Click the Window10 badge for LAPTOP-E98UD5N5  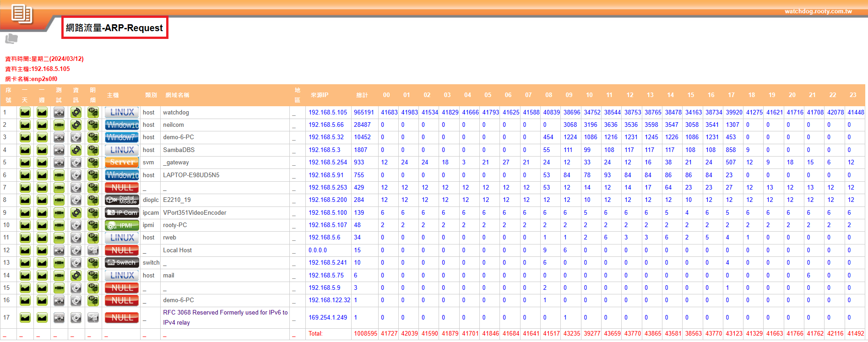tap(122, 175)
